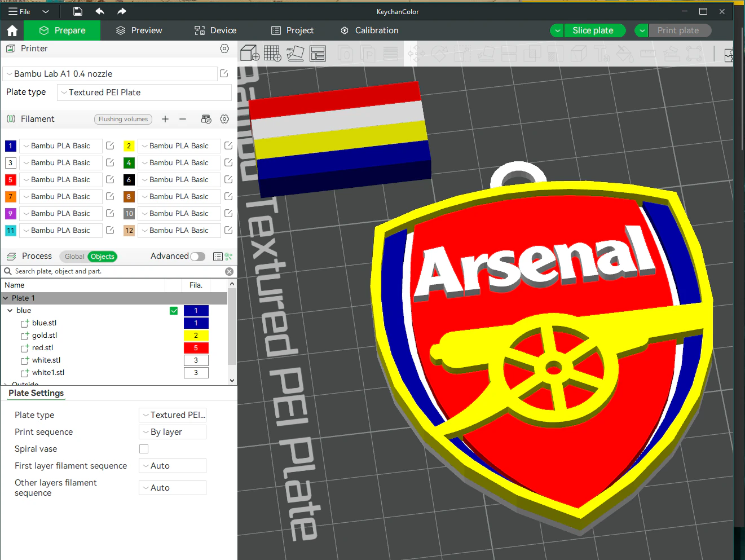Viewport: 745px width, 560px height.
Task: Click the AMS filament sync icon
Action: 206,119
